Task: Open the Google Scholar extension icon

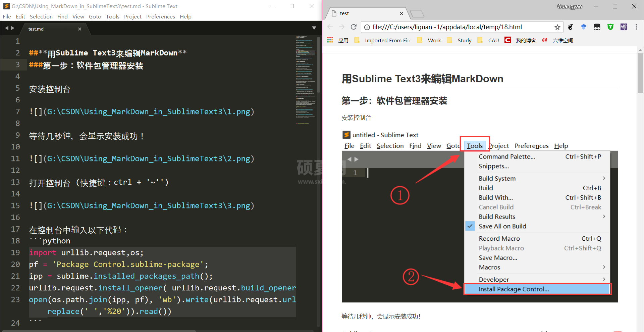Action: 584,27
